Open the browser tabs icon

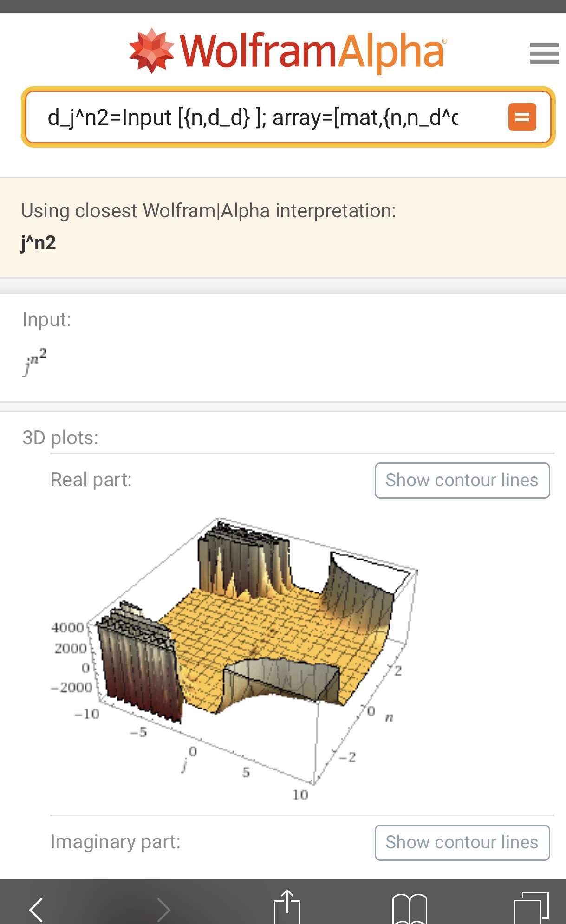531,908
